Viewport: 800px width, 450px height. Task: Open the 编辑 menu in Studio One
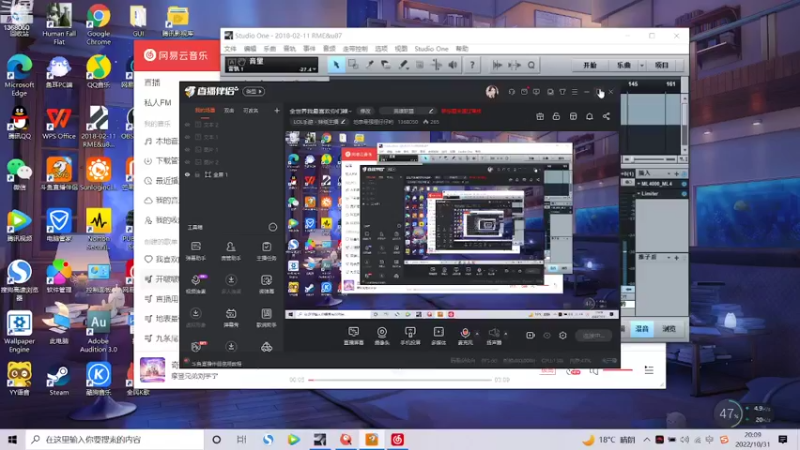click(x=250, y=48)
